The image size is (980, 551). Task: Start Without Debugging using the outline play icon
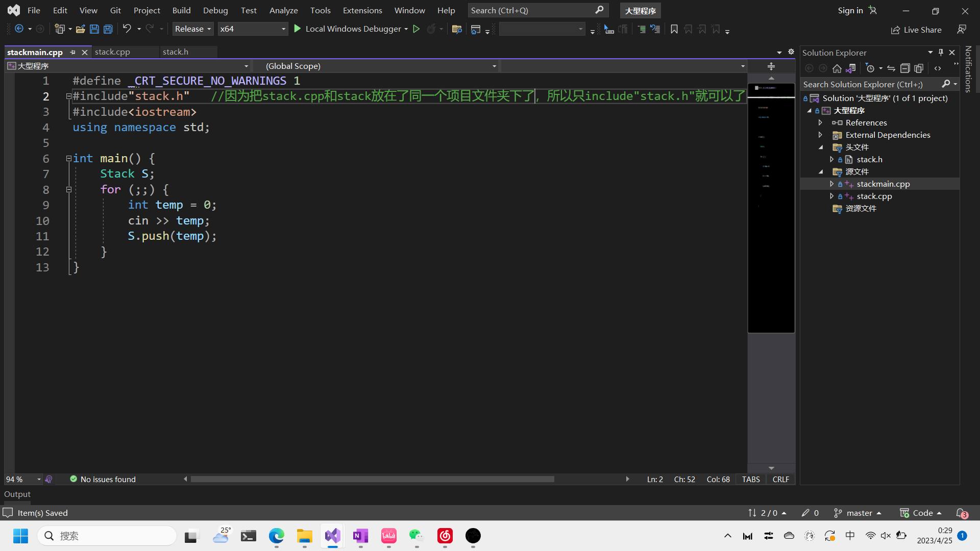[x=416, y=29]
